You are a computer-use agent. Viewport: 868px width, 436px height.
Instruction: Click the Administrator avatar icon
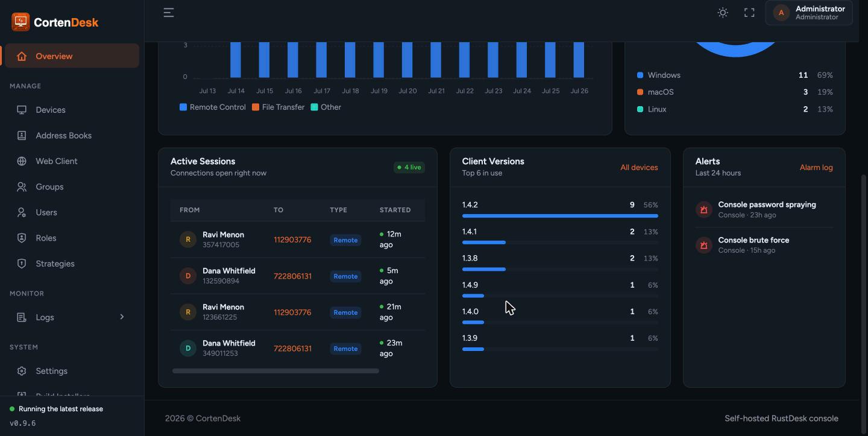[x=781, y=13]
